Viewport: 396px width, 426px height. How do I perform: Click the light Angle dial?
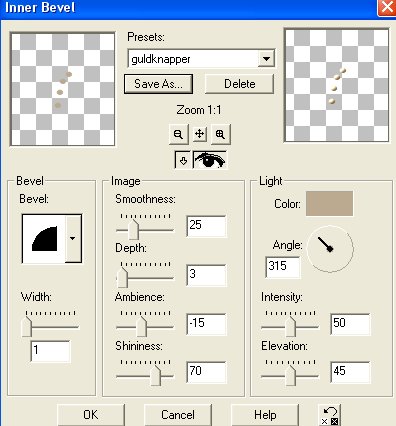pos(330,249)
